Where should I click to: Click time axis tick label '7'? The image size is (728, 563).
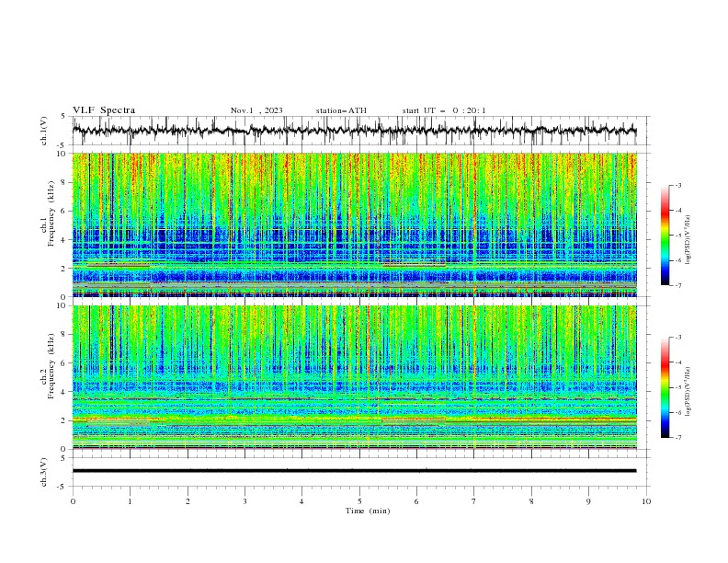click(x=474, y=501)
